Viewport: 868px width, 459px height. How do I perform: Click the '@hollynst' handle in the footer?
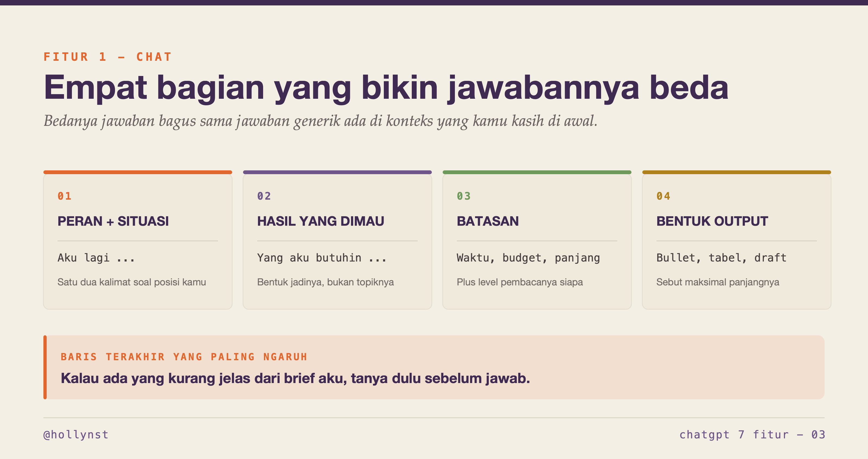click(x=76, y=434)
